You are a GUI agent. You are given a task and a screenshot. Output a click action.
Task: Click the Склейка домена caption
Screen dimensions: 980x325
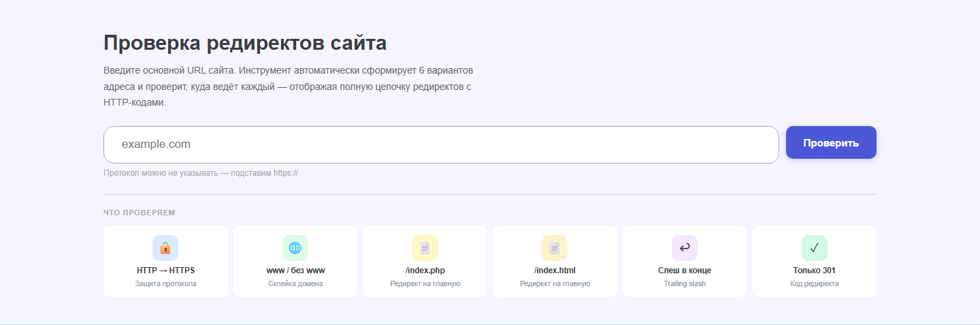coord(295,283)
